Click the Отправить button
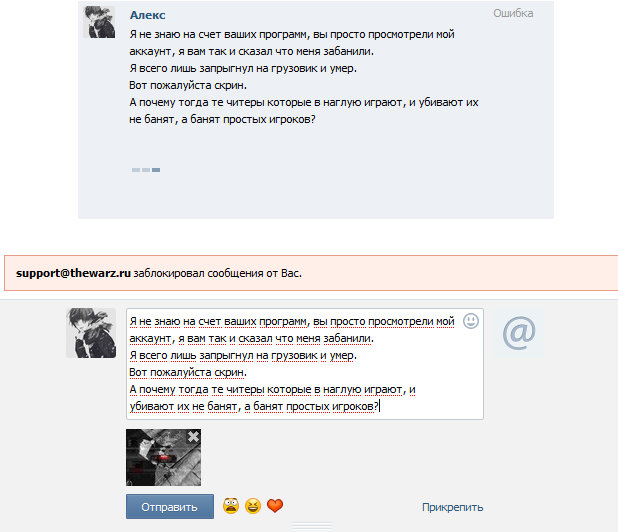 pos(170,507)
